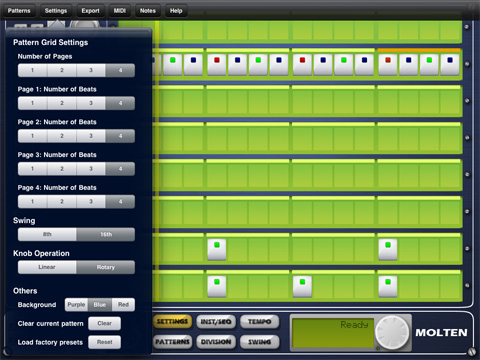The image size is (480, 360).
Task: Set Number of Pages to 1
Action: [x=32, y=70]
